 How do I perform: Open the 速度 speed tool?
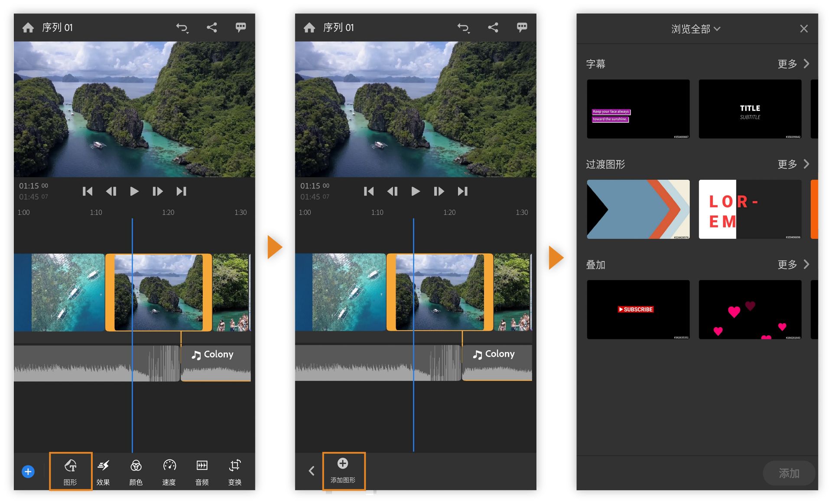tap(169, 471)
